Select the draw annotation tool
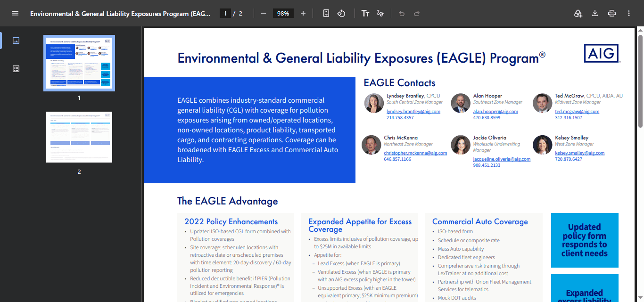The width and height of the screenshot is (644, 302). tap(380, 13)
